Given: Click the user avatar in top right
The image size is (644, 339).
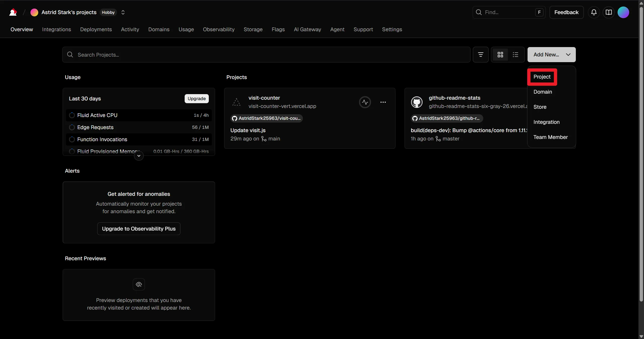Looking at the screenshot, I should [x=623, y=12].
